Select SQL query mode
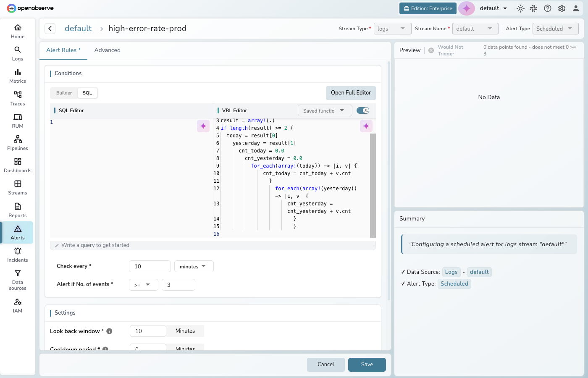This screenshot has width=588, height=378. (x=87, y=93)
